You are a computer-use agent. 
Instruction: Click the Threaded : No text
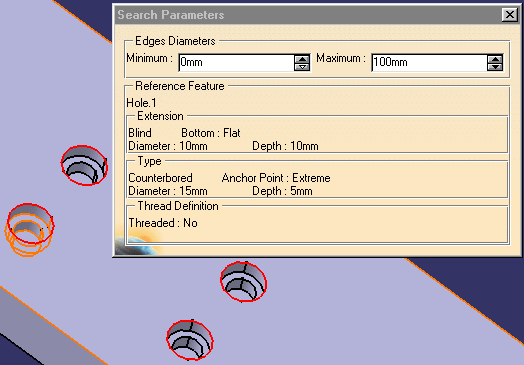coord(163,223)
